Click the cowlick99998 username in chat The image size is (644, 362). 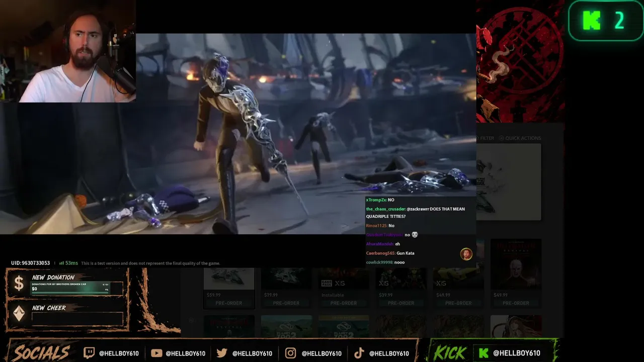(x=380, y=262)
